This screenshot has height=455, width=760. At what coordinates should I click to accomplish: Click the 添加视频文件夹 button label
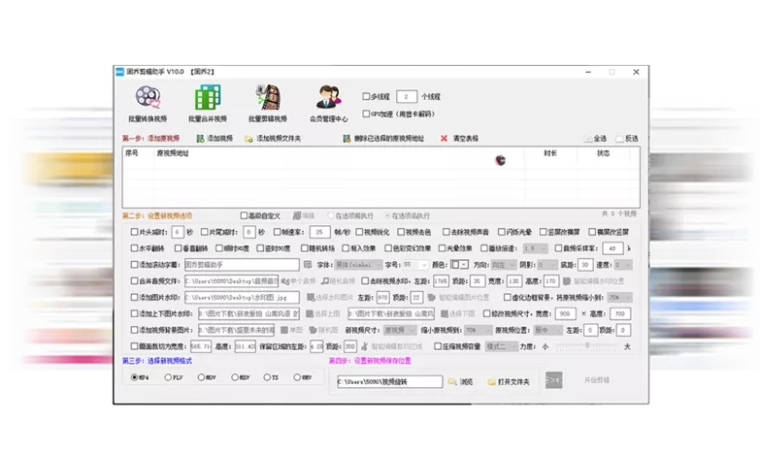[278, 139]
